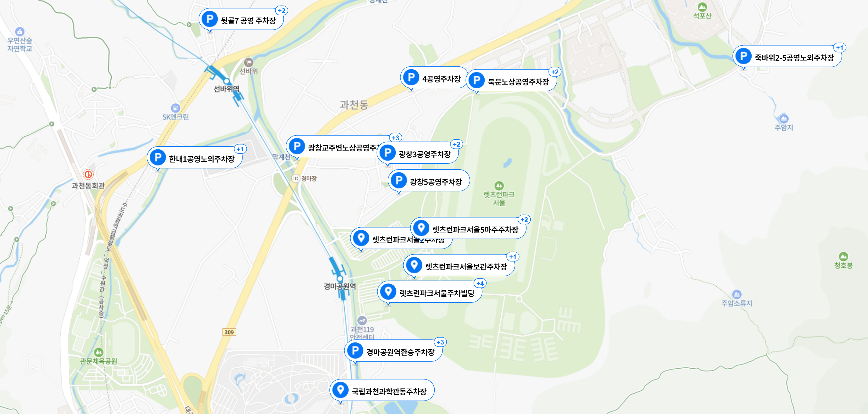Click the 뒷골7 공영 주차장 parking marker icon
This screenshot has width=868, height=414.
click(x=209, y=19)
